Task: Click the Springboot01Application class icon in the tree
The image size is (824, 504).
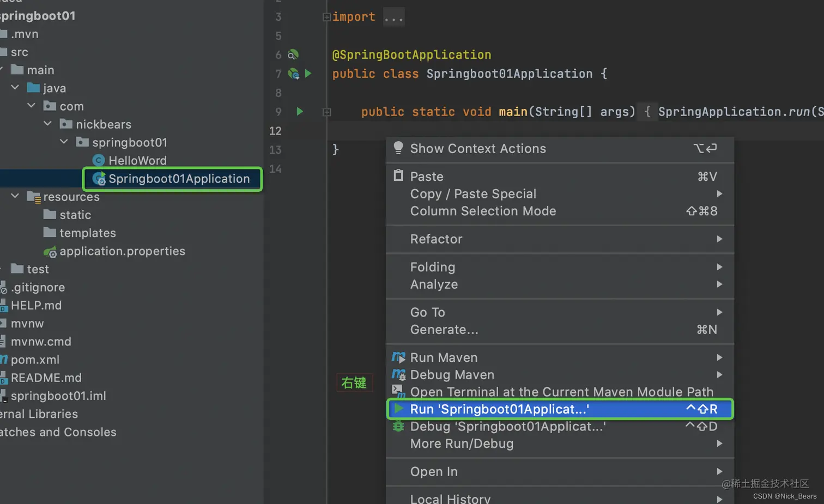Action: coord(99,179)
